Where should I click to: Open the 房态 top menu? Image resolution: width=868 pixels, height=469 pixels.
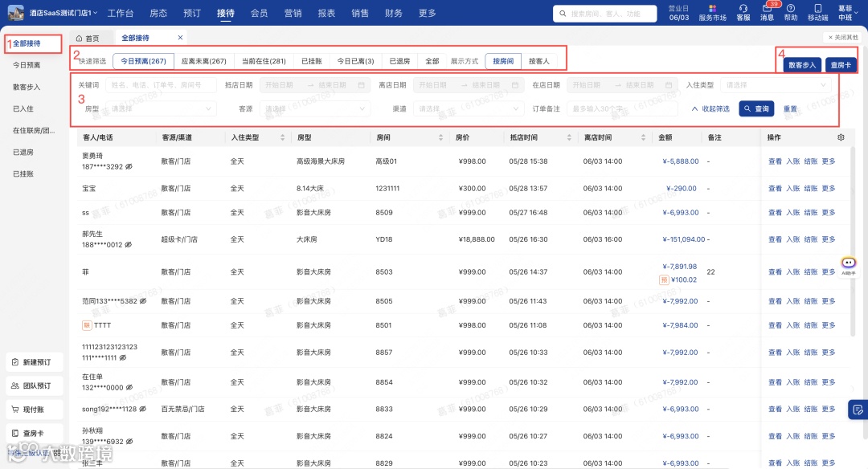click(x=158, y=13)
